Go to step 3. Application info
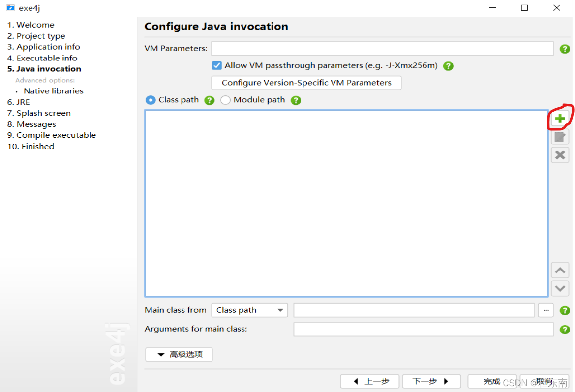The image size is (575, 392). (44, 47)
